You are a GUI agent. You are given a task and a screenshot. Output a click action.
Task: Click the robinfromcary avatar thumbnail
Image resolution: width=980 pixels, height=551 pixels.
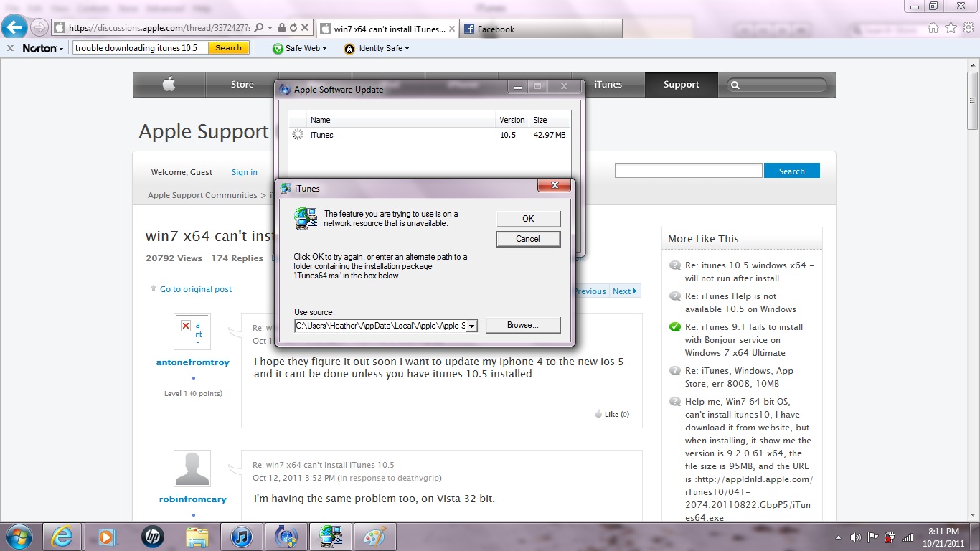pyautogui.click(x=192, y=468)
